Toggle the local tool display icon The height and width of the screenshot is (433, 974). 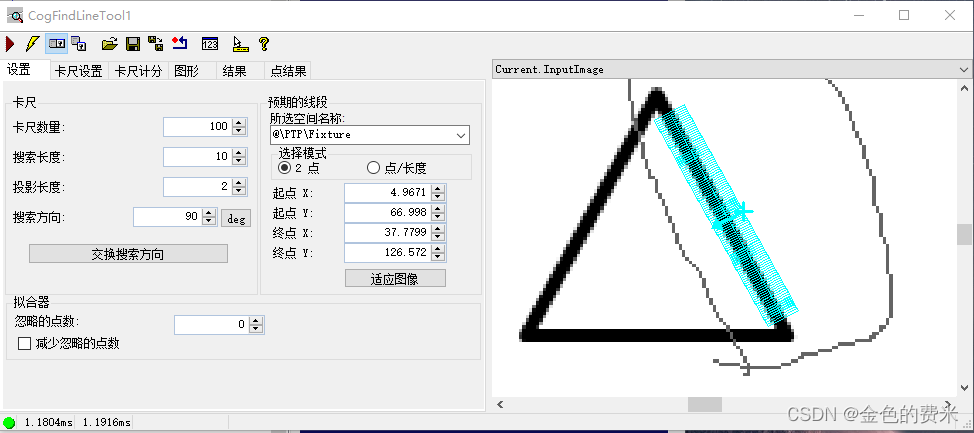pos(57,44)
